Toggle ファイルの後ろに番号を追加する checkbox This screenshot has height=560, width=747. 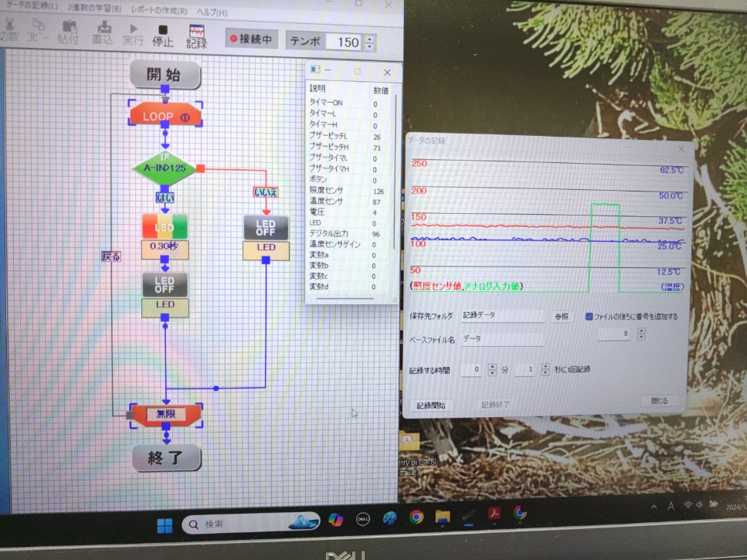click(589, 316)
